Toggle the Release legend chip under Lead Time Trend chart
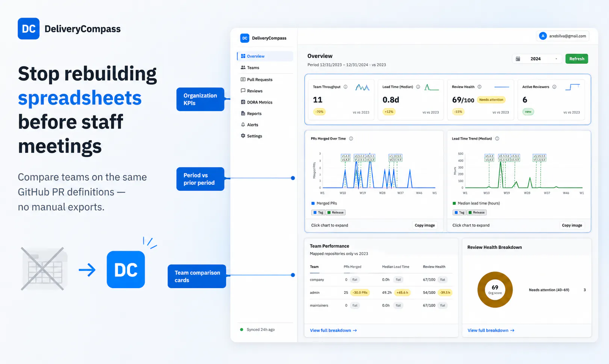The height and width of the screenshot is (364, 609). pyautogui.click(x=477, y=212)
